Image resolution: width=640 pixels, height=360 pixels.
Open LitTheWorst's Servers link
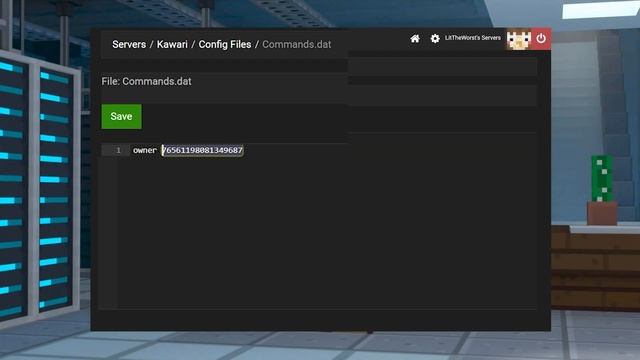(x=473, y=38)
